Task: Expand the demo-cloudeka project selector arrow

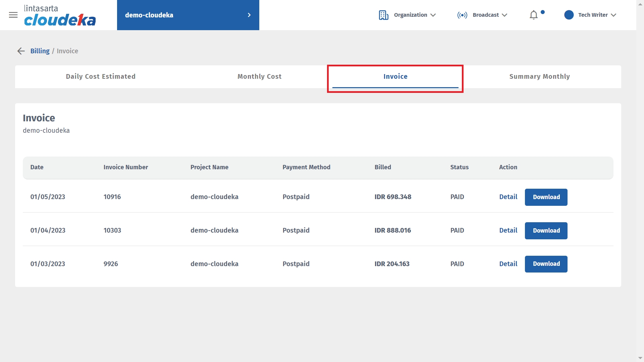Action: [249, 15]
